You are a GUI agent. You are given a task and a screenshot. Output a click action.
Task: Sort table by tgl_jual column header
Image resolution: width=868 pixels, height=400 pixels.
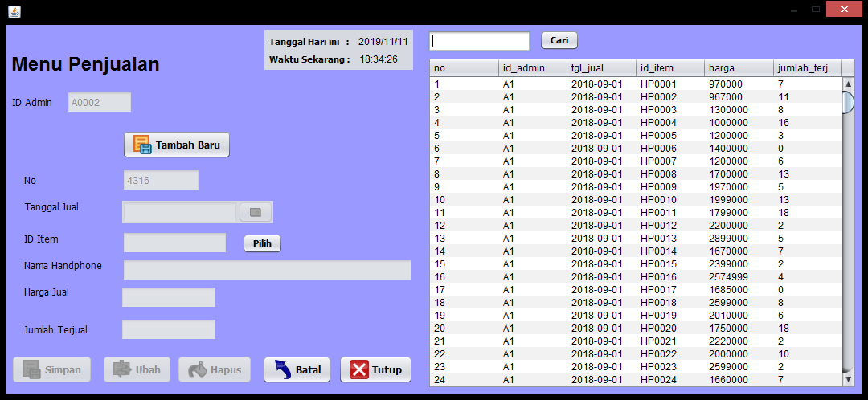tap(600, 68)
